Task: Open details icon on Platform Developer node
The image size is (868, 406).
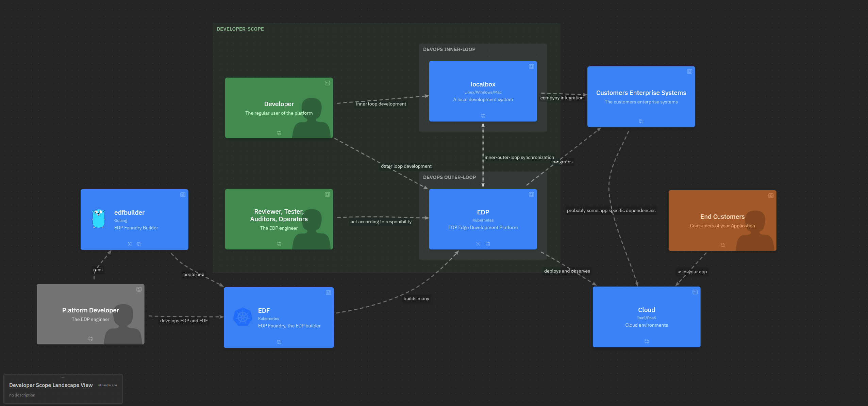Action: click(x=139, y=289)
